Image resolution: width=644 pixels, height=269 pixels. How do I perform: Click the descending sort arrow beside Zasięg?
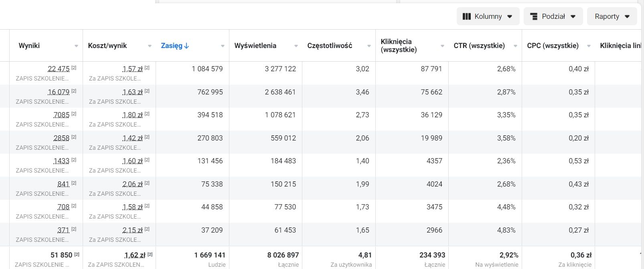(186, 46)
